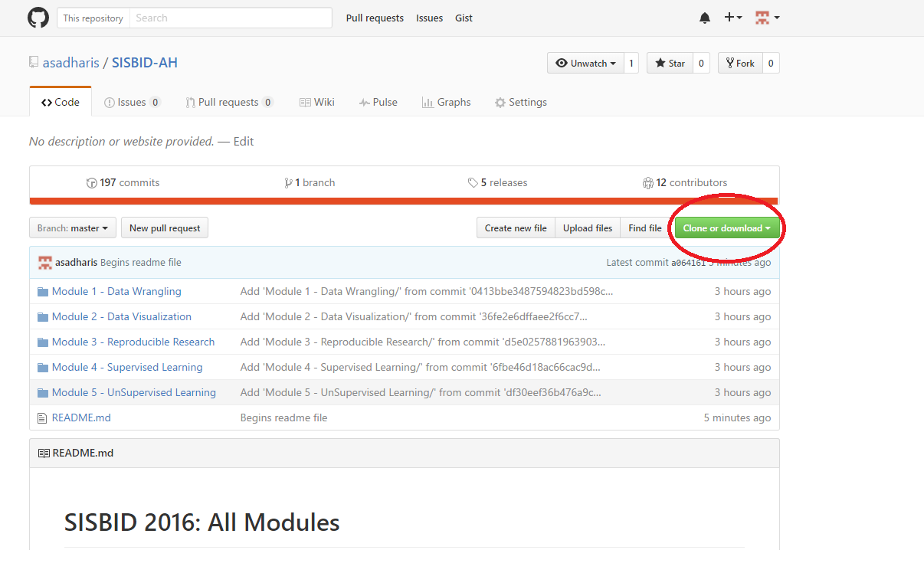The image size is (924, 573).
Task: Open the Wiki tab
Action: [316, 102]
